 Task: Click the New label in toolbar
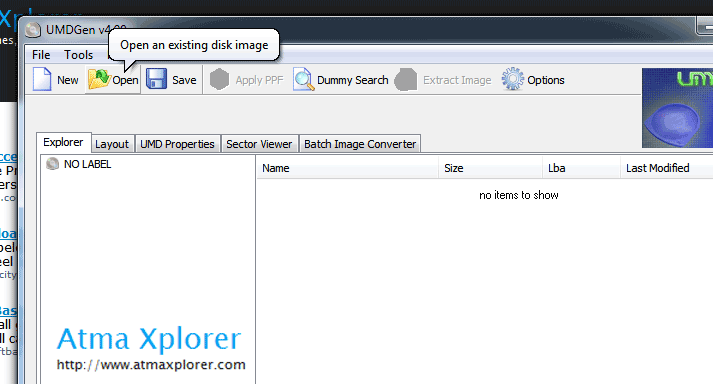68,80
